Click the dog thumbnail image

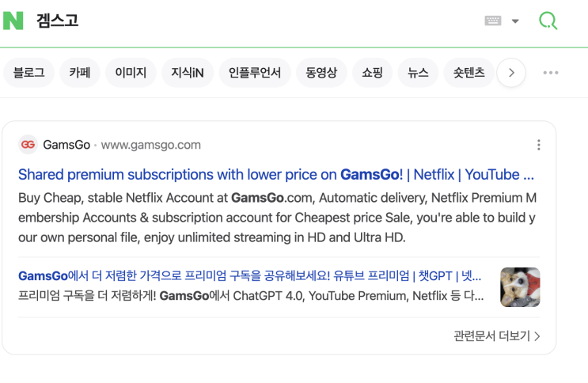tap(520, 287)
